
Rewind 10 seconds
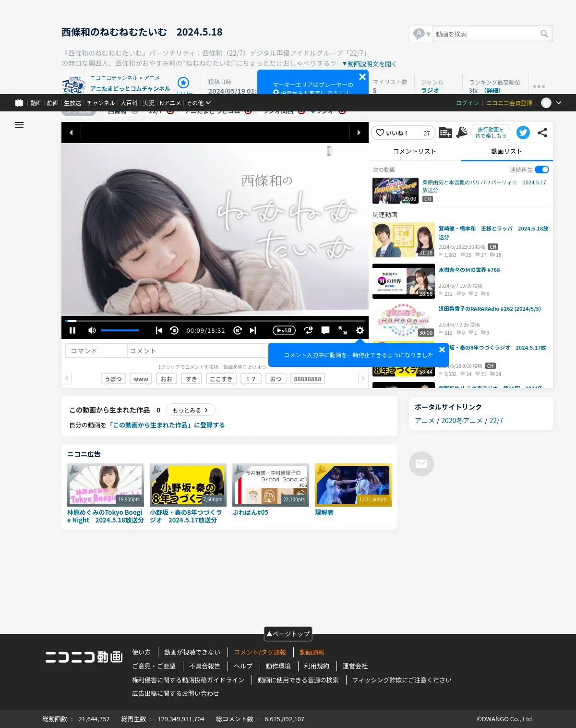[x=174, y=330]
